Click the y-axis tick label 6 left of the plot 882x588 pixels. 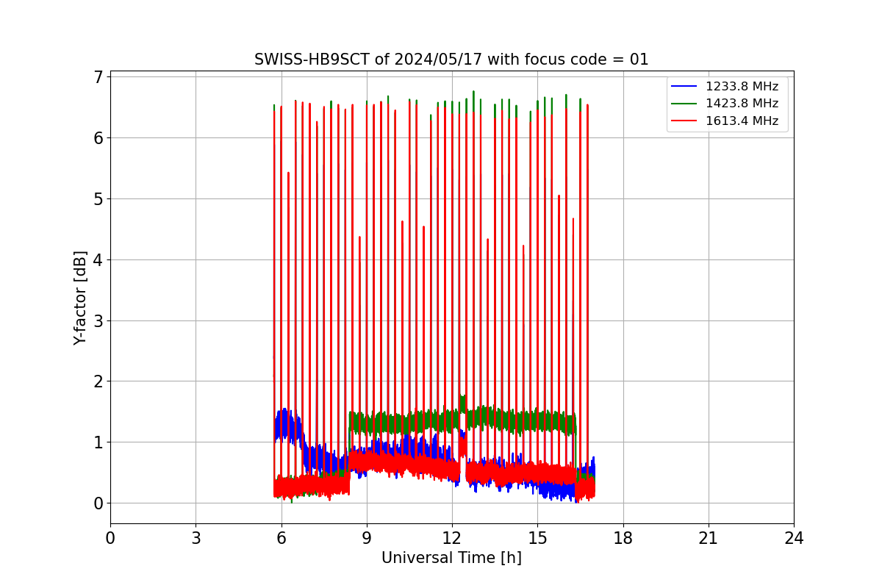point(98,138)
